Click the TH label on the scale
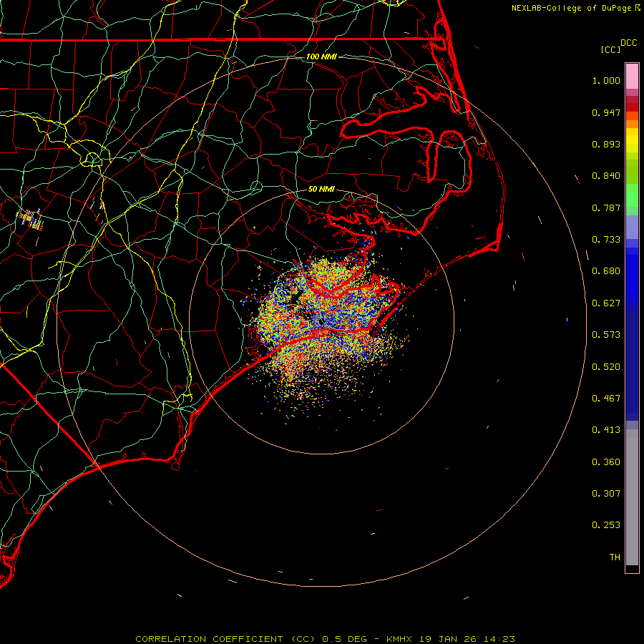Viewport: 644px width, 644px height. pyautogui.click(x=615, y=557)
